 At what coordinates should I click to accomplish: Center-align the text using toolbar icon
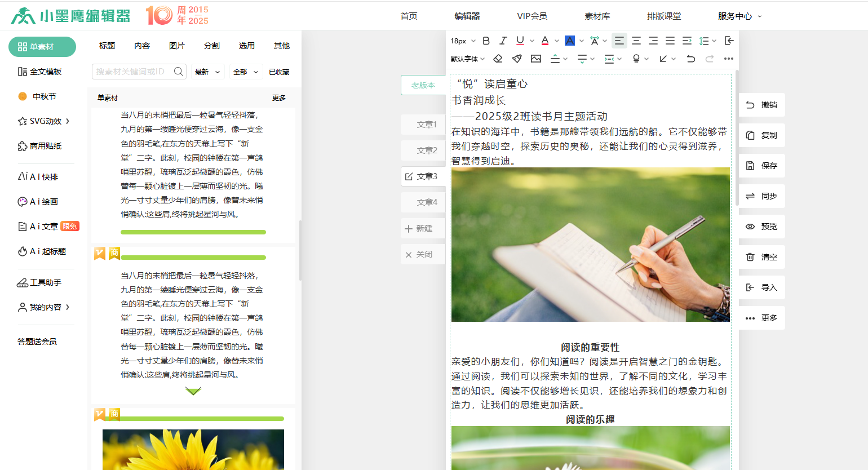[x=636, y=41]
